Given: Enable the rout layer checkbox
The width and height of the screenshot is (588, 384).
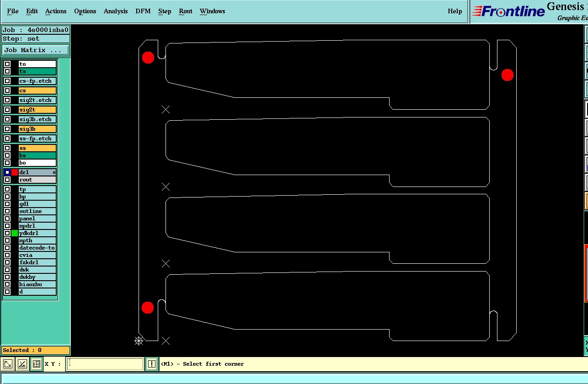Looking at the screenshot, I should (x=7, y=180).
